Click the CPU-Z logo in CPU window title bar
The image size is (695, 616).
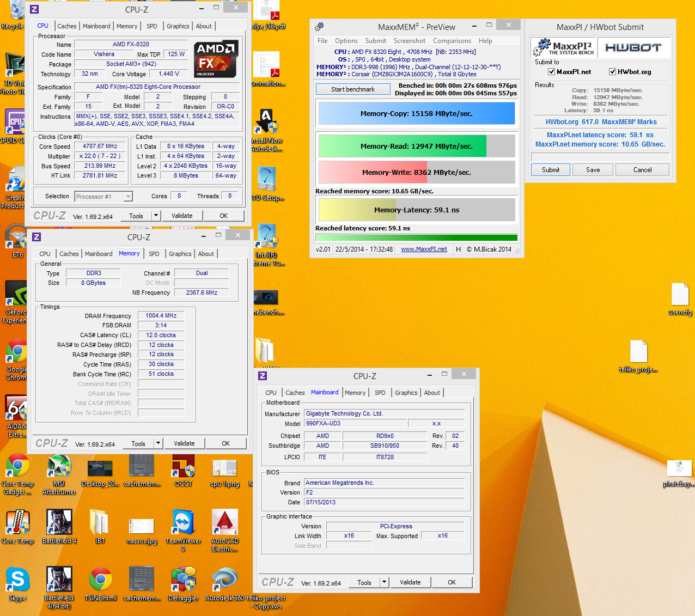(x=34, y=9)
